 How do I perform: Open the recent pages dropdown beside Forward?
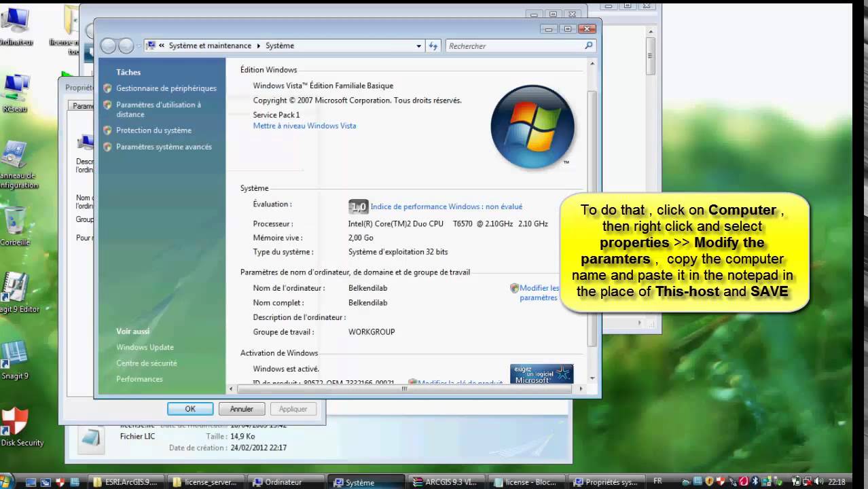pyautogui.click(x=138, y=46)
